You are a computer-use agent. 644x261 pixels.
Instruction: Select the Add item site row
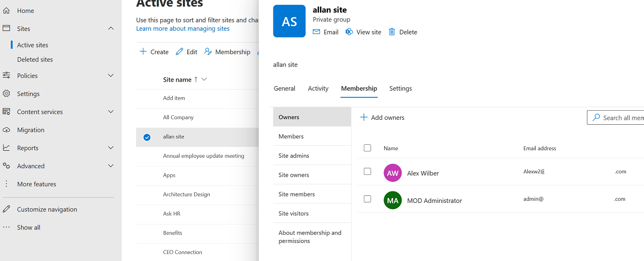(x=197, y=98)
